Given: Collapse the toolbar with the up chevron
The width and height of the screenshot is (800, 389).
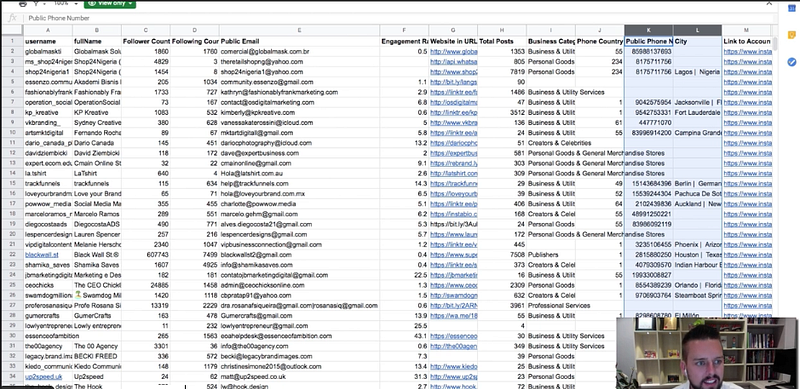Looking at the screenshot, I should (x=769, y=4).
